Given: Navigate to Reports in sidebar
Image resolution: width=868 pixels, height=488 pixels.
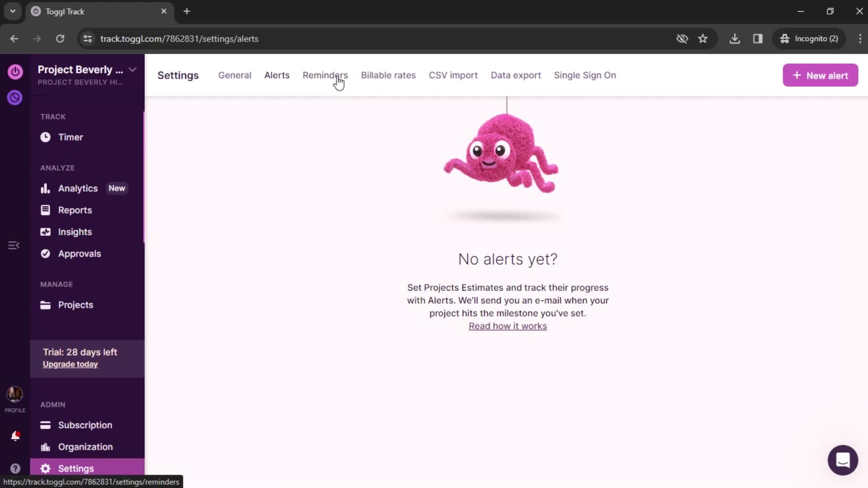Looking at the screenshot, I should pos(75,210).
